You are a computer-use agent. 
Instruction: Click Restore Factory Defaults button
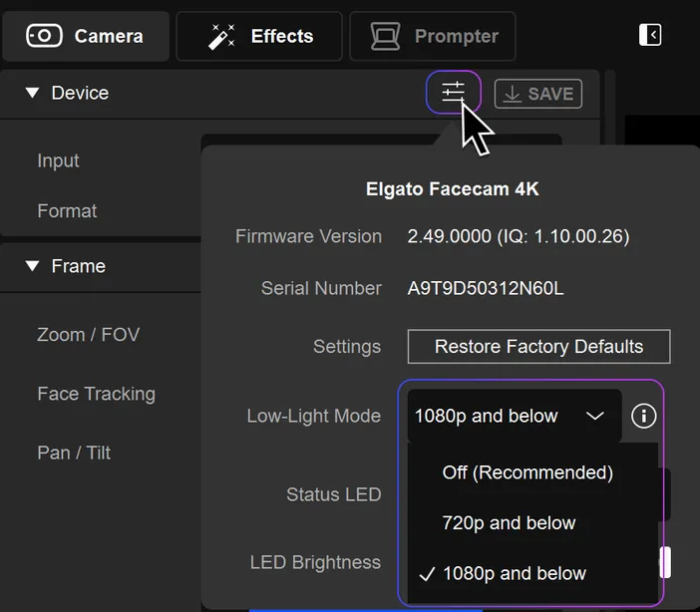(x=538, y=347)
